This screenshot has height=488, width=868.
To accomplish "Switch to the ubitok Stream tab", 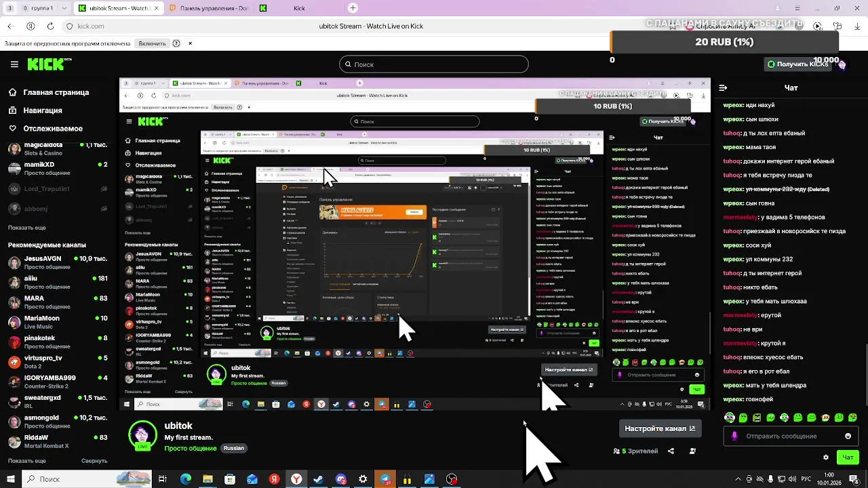I will click(119, 8).
